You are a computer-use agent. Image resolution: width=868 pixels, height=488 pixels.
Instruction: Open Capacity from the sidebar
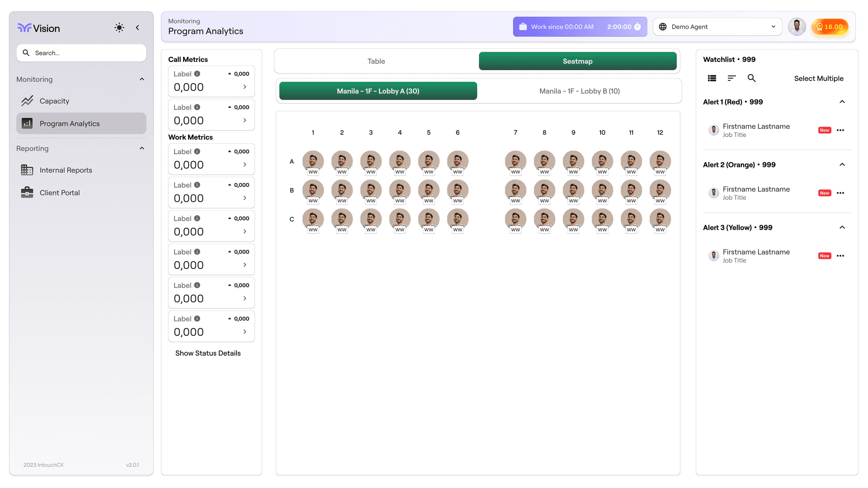54,101
